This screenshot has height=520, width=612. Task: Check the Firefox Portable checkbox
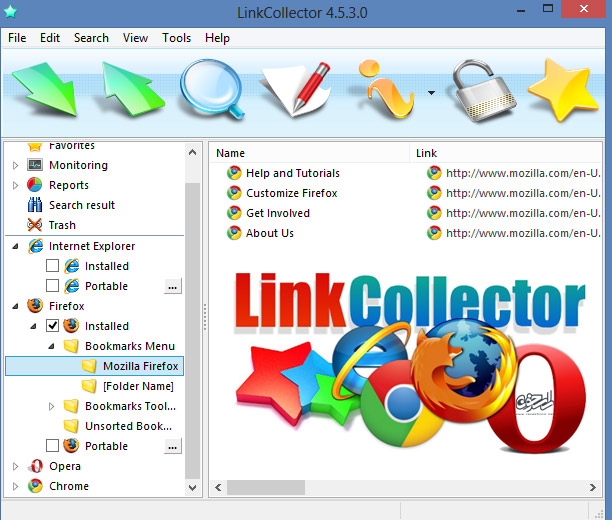[x=52, y=445]
